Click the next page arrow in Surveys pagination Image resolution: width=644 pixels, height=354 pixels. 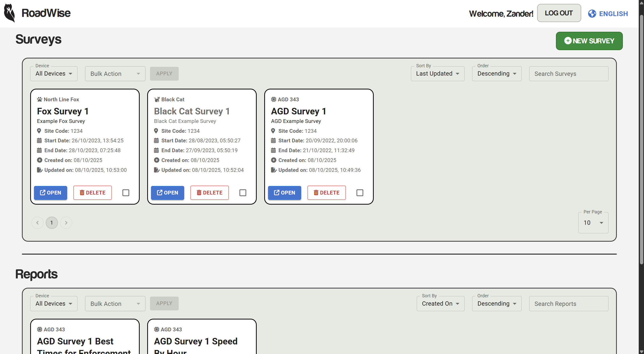coord(66,223)
